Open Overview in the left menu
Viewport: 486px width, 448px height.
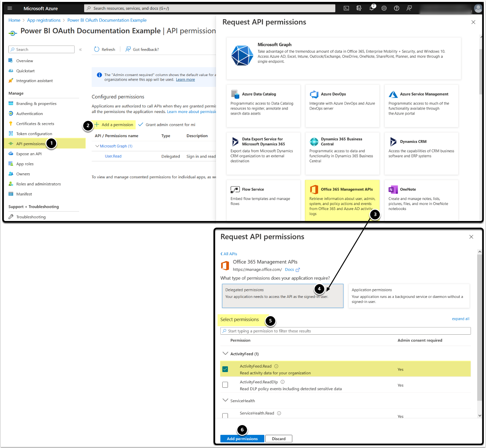[24, 61]
